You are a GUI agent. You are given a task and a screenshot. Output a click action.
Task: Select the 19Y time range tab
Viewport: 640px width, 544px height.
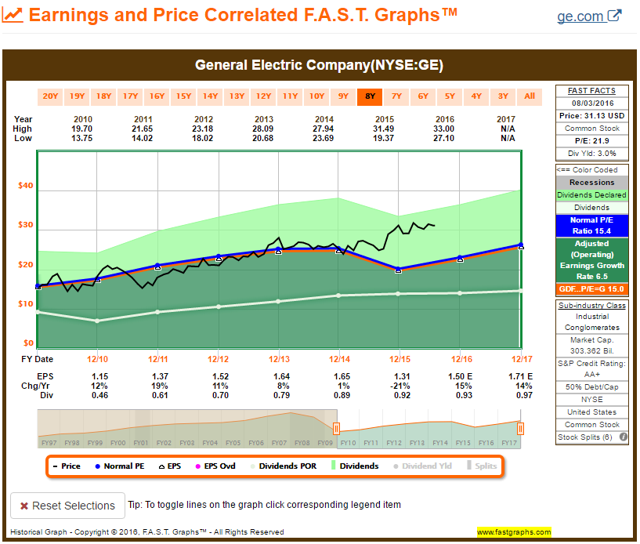77,97
